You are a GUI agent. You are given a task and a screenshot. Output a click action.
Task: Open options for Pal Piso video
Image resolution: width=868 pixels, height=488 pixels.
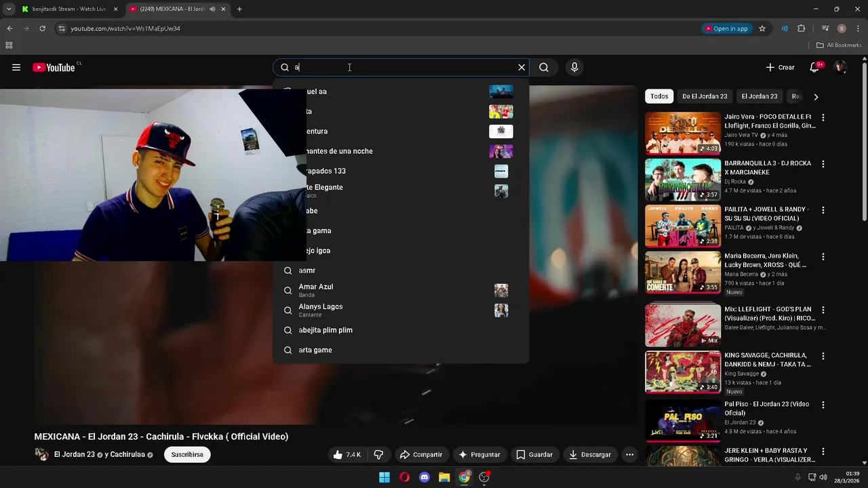823,405
